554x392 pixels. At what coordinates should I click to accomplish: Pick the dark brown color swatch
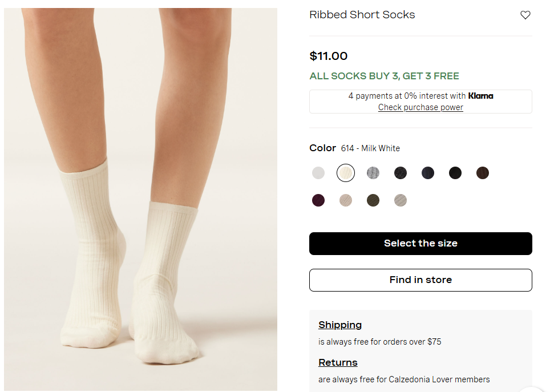click(x=483, y=173)
